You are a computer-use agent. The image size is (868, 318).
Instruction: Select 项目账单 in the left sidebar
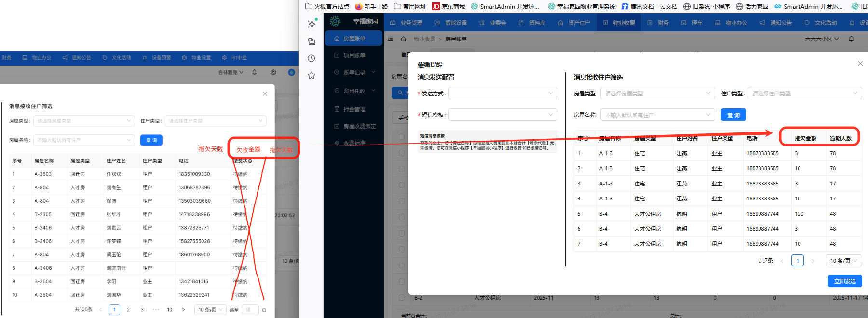tap(353, 55)
